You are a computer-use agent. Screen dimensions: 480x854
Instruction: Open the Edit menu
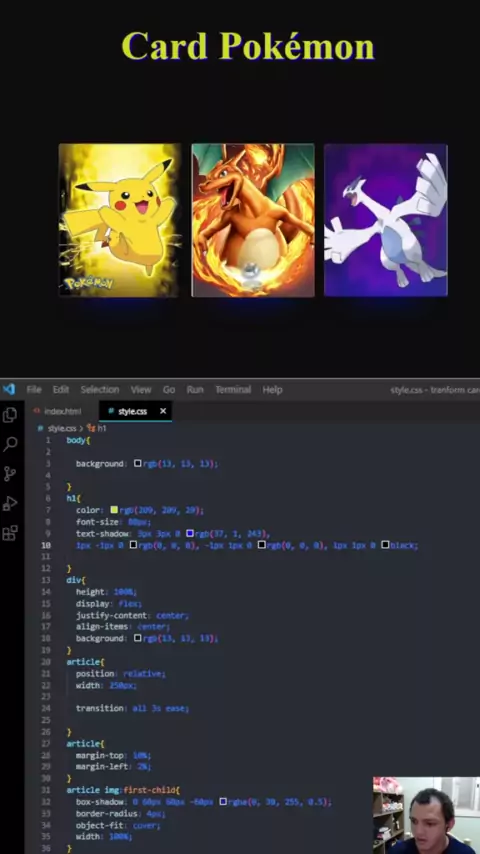[x=60, y=389]
